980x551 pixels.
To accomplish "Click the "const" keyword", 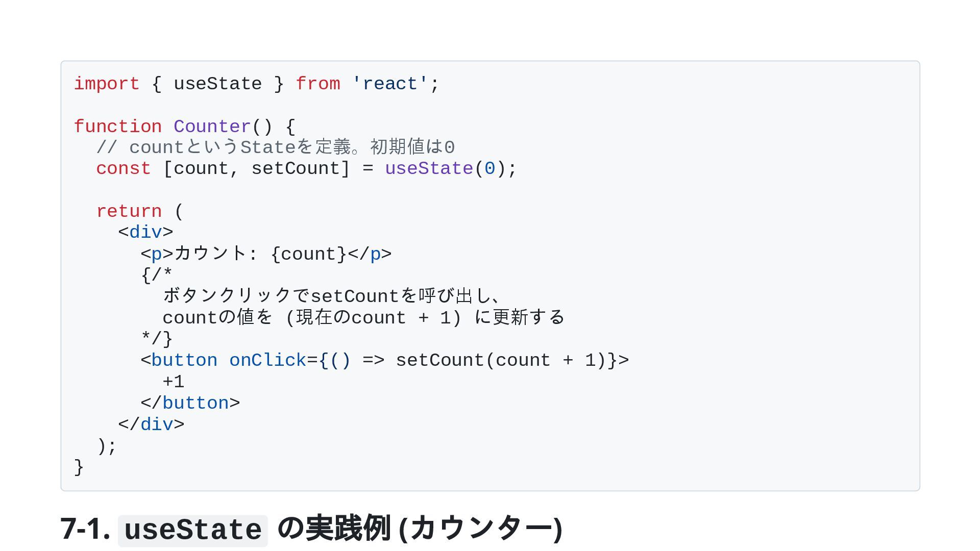I will [x=123, y=169].
